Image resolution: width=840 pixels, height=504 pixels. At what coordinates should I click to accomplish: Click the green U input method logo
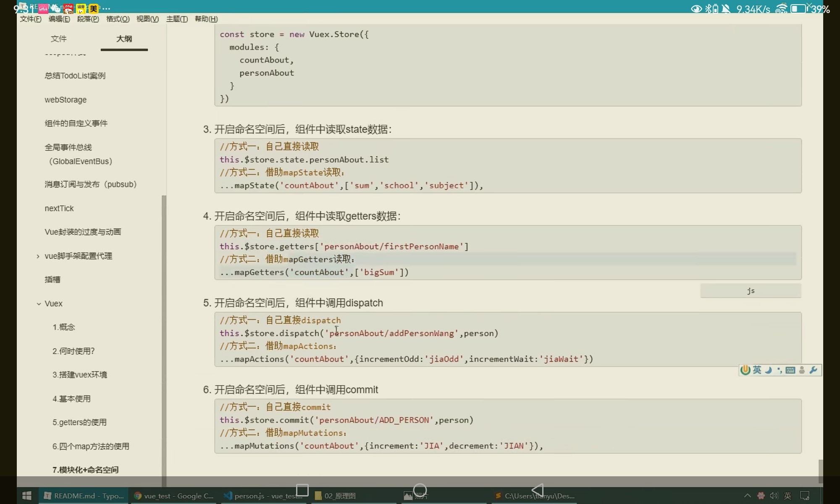coord(745,370)
